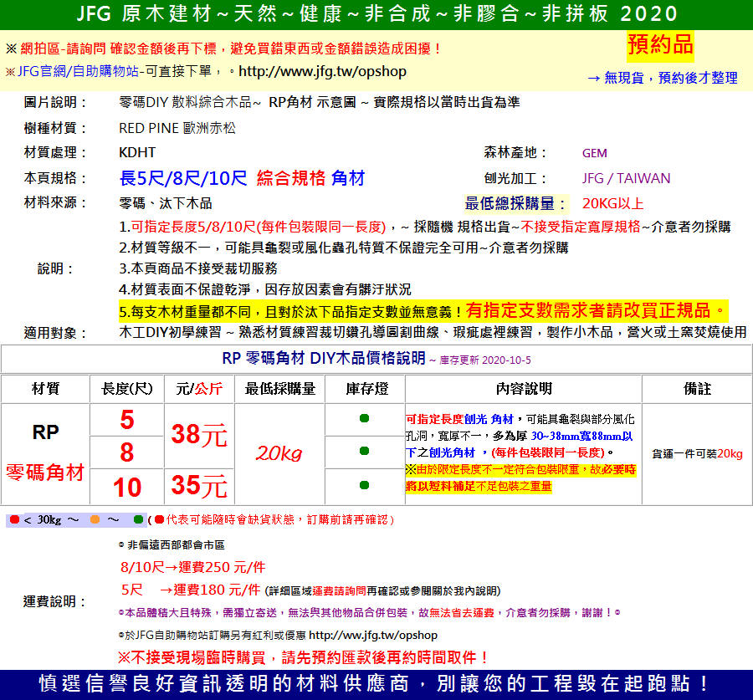Click the "35元" price cell
Viewport: 753px width, 700px height.
point(199,485)
